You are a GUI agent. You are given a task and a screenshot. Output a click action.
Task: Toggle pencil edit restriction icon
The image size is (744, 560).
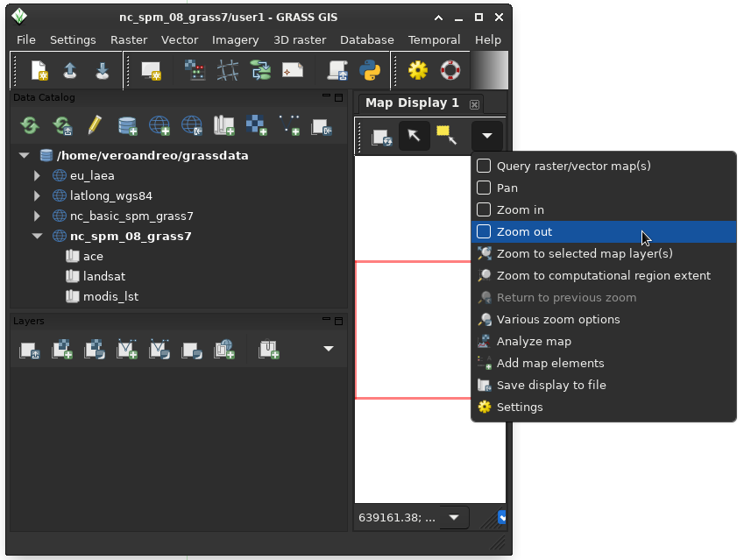click(95, 126)
